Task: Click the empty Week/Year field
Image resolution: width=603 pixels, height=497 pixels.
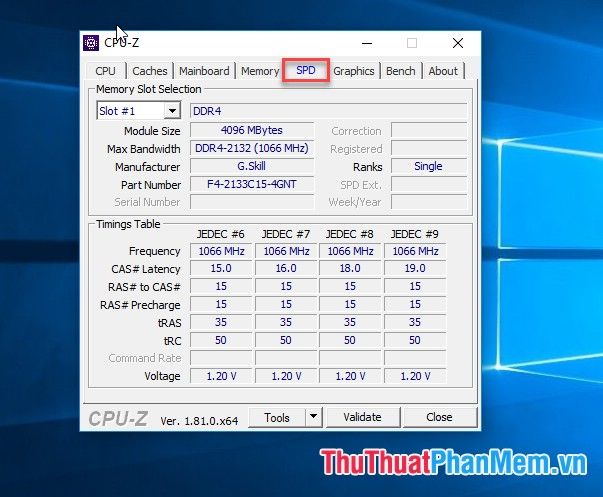Action: point(429,202)
